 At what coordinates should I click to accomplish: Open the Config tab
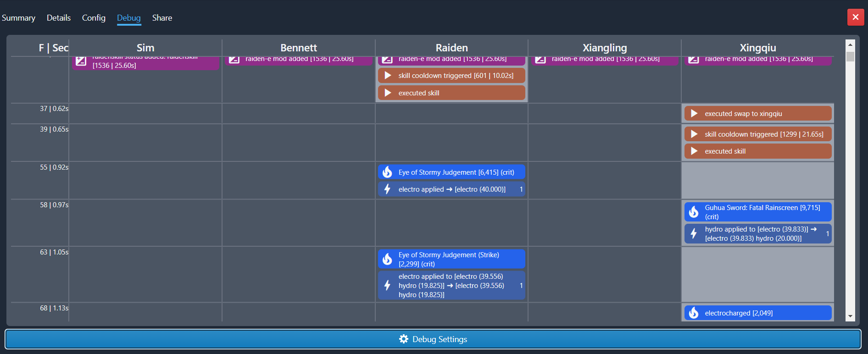(x=94, y=18)
